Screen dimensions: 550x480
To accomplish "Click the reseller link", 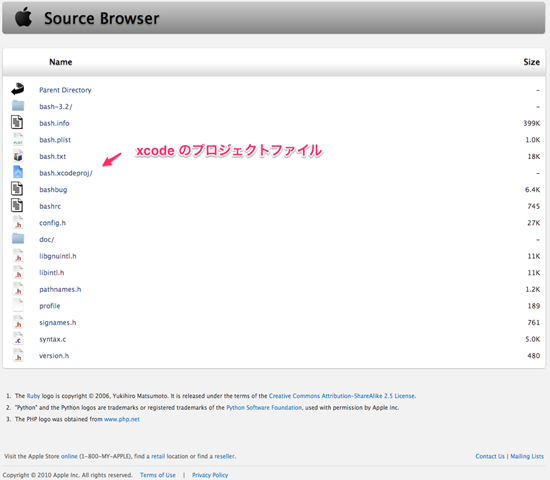I will (224, 456).
